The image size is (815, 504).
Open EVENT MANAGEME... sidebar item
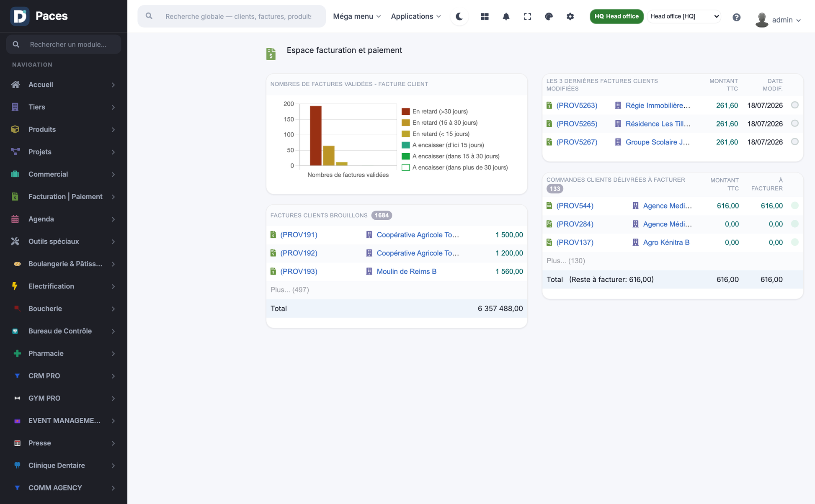click(64, 420)
